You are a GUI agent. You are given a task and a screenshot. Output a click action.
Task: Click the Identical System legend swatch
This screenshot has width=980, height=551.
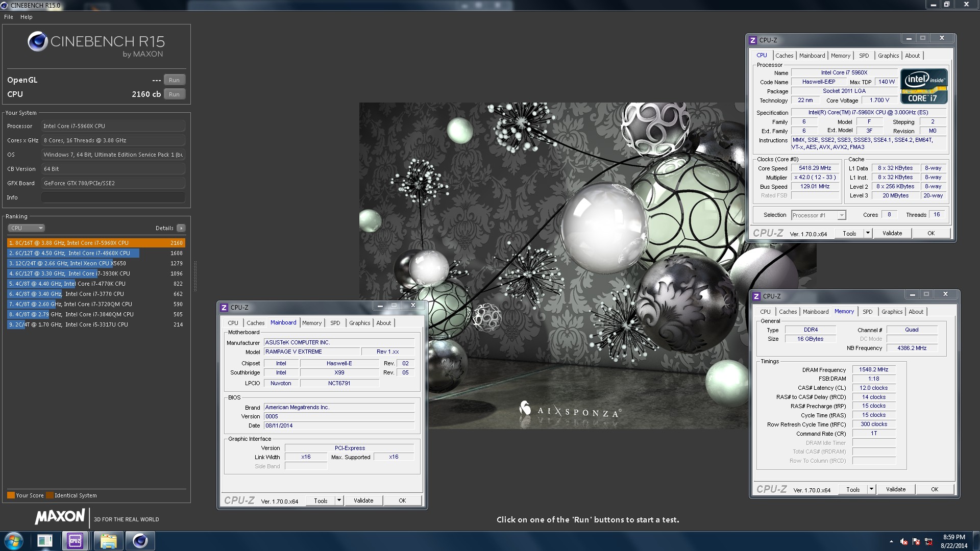tap(50, 495)
